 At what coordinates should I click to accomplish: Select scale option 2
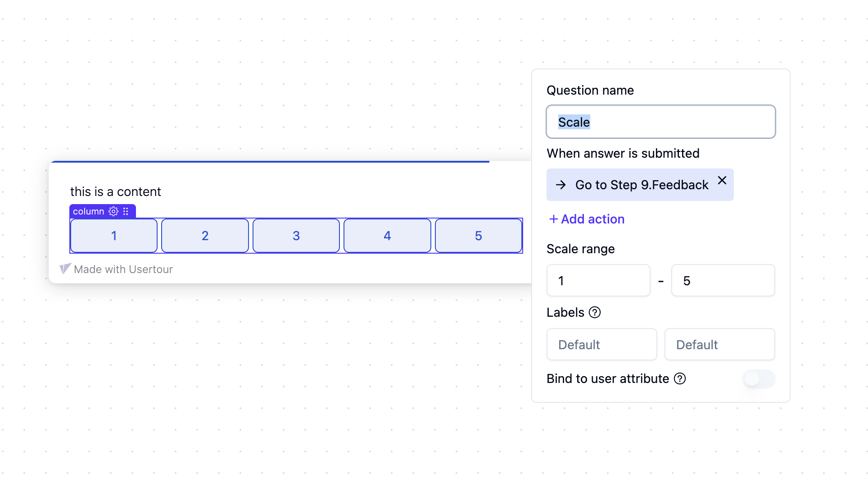coord(205,236)
